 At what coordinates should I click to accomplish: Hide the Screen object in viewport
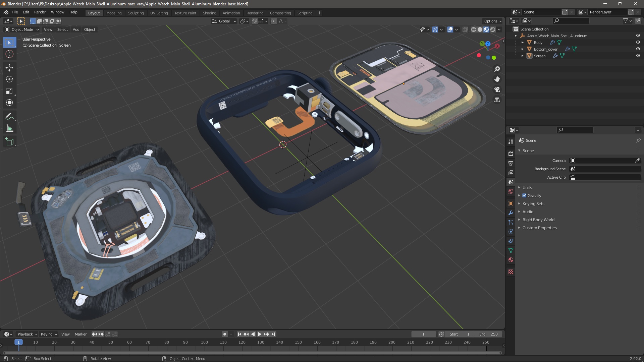click(638, 56)
